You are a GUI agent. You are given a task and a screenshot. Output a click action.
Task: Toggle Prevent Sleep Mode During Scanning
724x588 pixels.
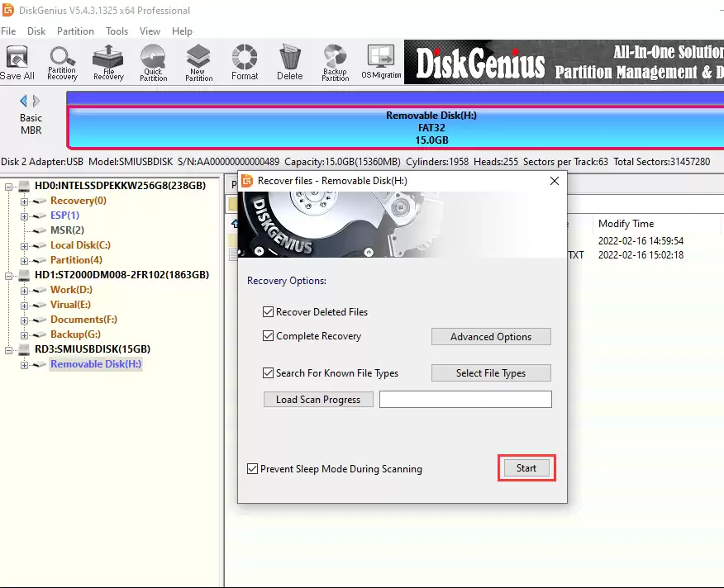coord(252,469)
